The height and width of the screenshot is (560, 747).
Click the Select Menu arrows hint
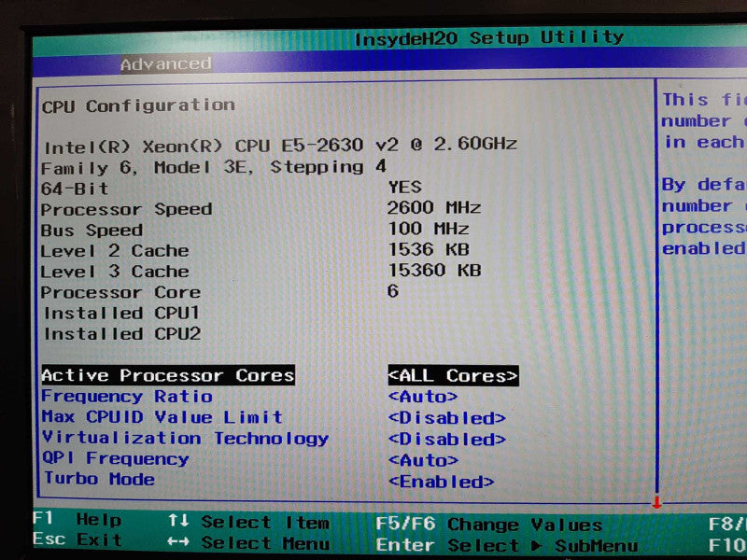click(x=248, y=543)
